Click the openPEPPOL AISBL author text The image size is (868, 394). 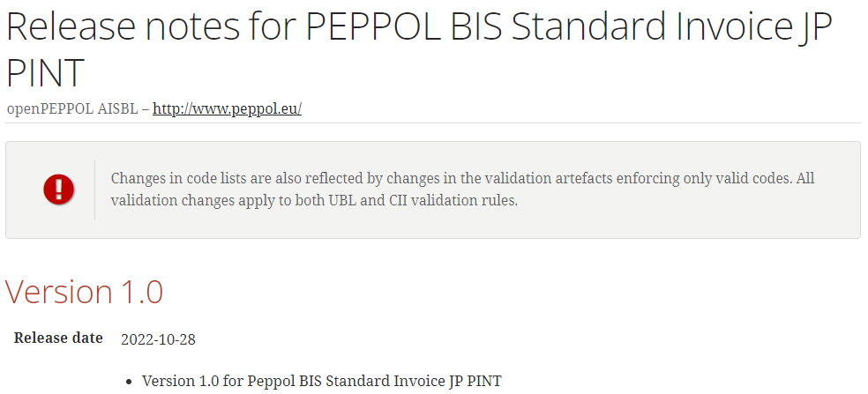[x=72, y=108]
